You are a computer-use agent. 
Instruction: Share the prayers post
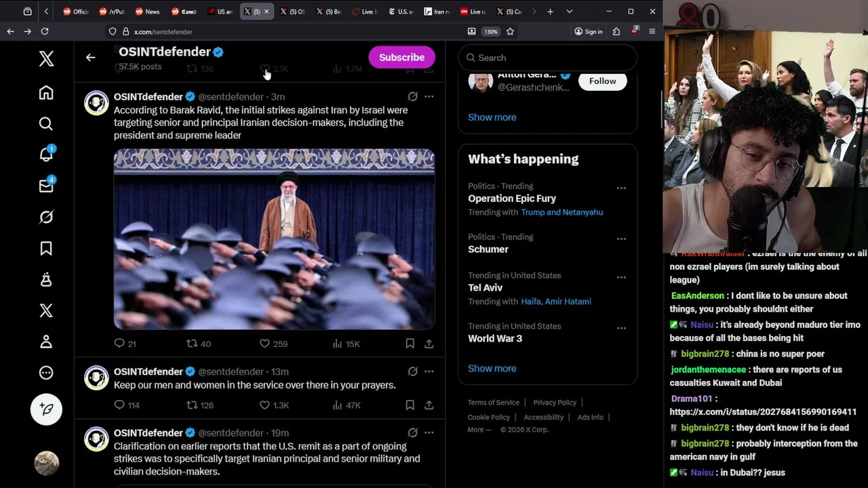429,405
